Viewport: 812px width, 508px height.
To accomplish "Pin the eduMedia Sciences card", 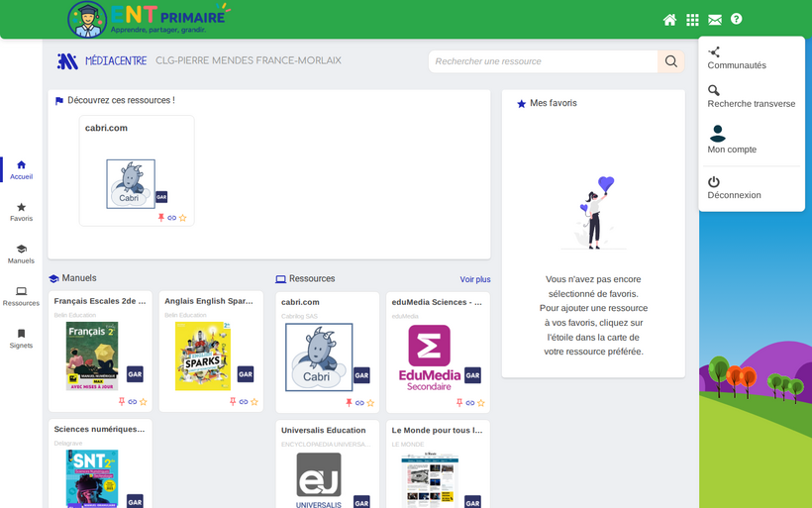I will pyautogui.click(x=459, y=402).
